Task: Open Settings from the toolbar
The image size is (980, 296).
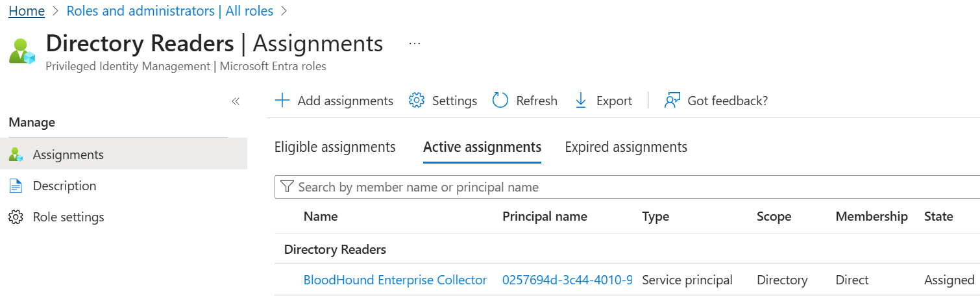Action: pyautogui.click(x=454, y=101)
